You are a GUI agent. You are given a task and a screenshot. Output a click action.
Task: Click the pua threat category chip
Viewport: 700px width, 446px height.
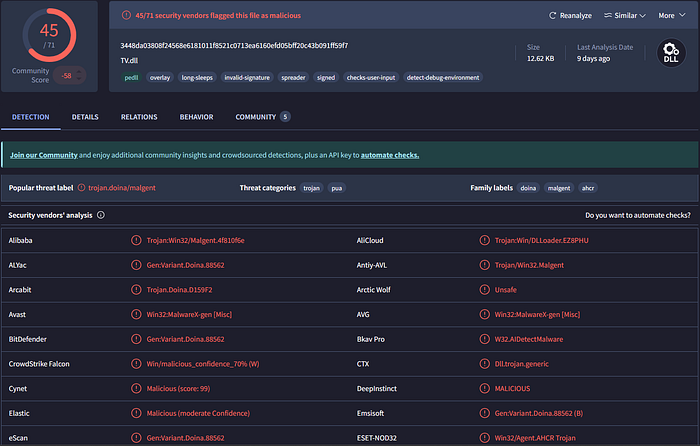337,188
